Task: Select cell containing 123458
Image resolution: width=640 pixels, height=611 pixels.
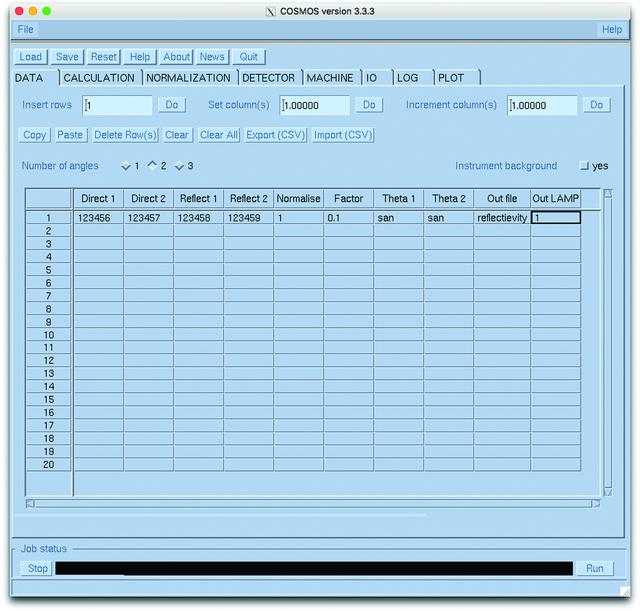Action: click(199, 218)
